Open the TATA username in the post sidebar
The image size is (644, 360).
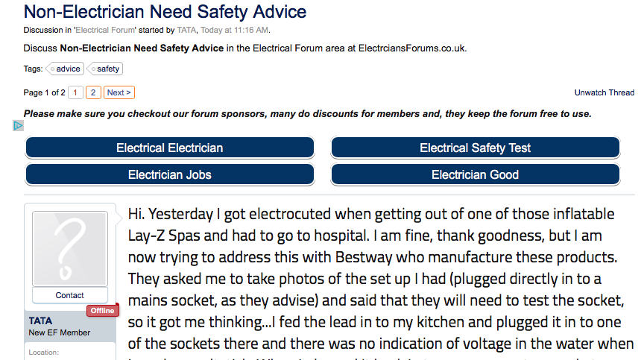40,320
